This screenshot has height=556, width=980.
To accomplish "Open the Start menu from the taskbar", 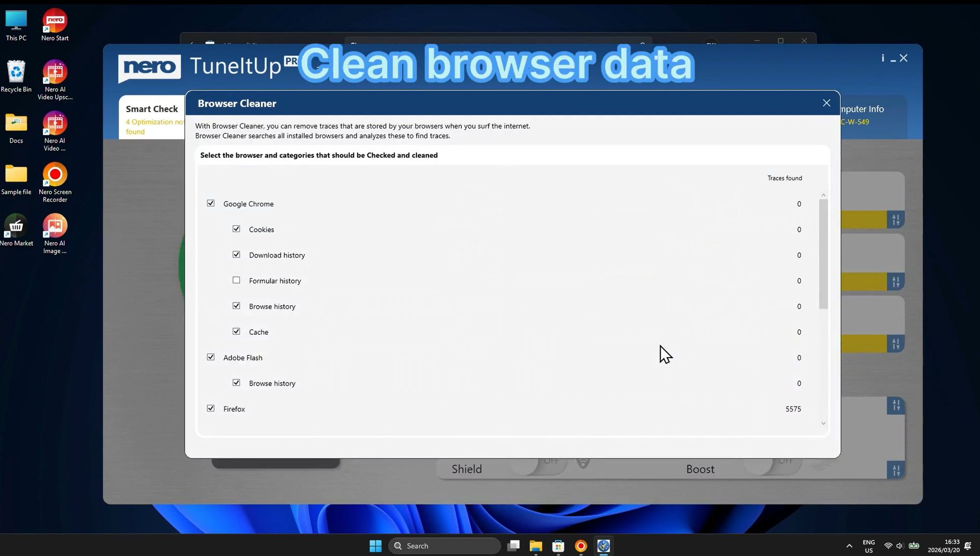I will (x=375, y=545).
